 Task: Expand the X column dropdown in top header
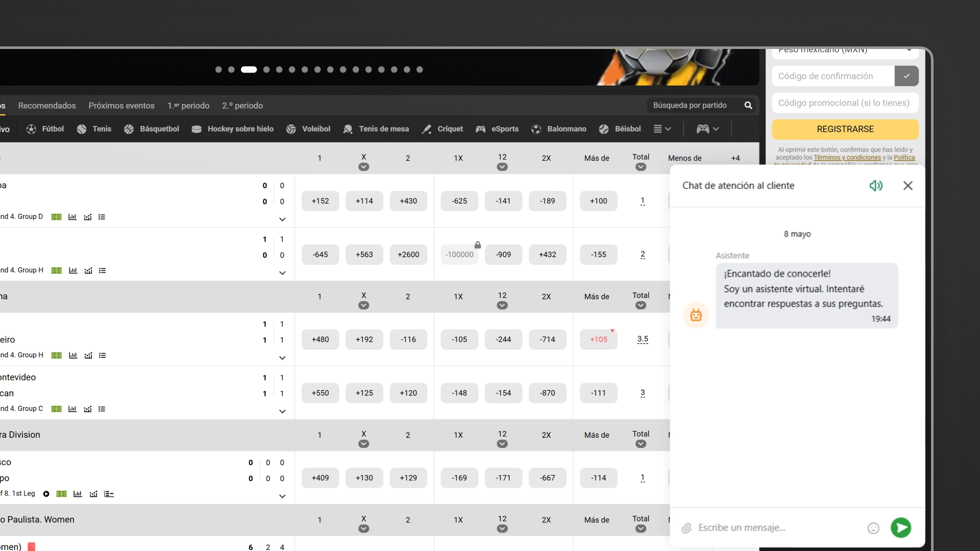coord(363,167)
